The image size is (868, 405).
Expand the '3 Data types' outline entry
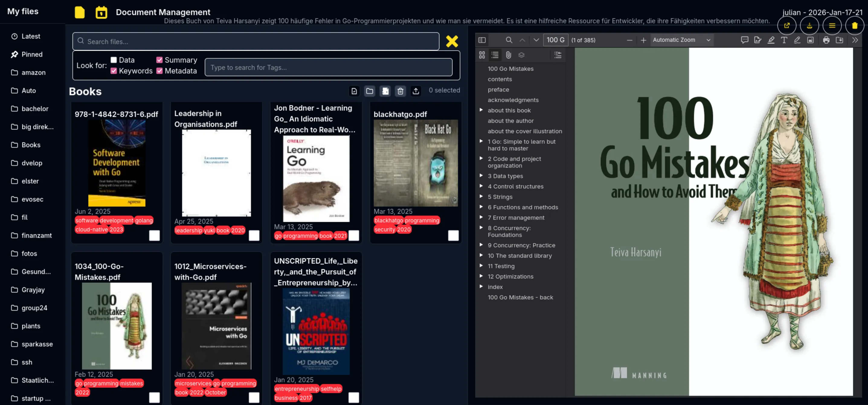coord(481,175)
